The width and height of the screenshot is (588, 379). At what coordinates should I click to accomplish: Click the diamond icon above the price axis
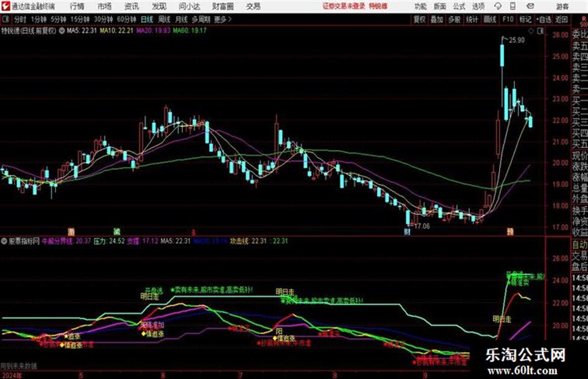pos(531,31)
